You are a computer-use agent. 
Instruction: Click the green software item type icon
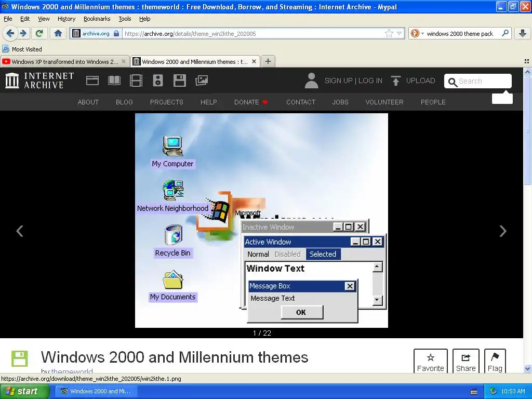point(19,358)
